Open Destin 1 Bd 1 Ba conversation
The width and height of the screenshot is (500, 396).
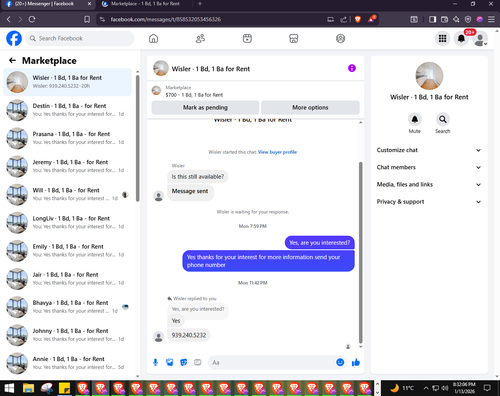coord(68,110)
